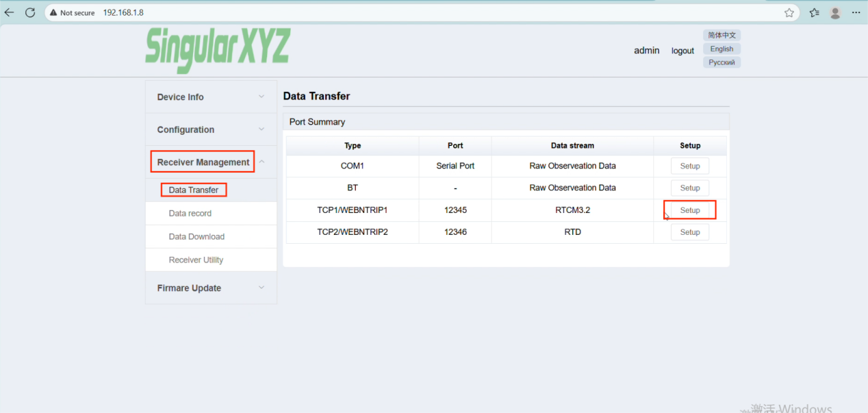Click Setup for the COM1 port
The width and height of the screenshot is (868, 413).
pos(690,166)
